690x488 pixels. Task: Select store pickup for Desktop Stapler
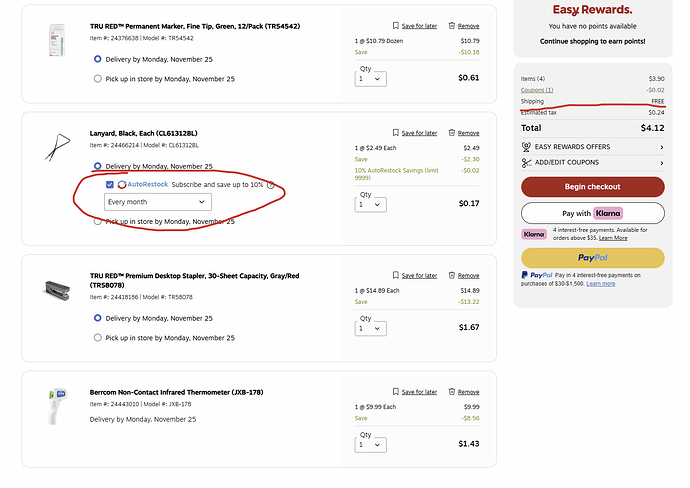tap(98, 338)
